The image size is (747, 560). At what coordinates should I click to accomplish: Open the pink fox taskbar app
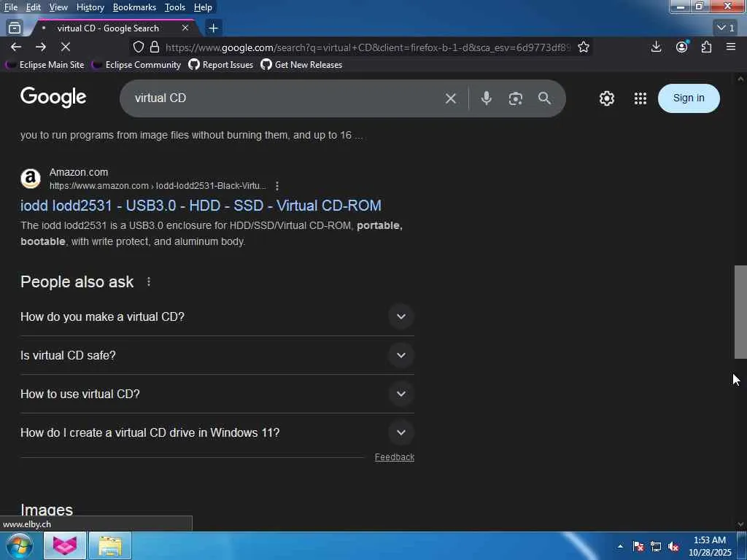(x=65, y=545)
